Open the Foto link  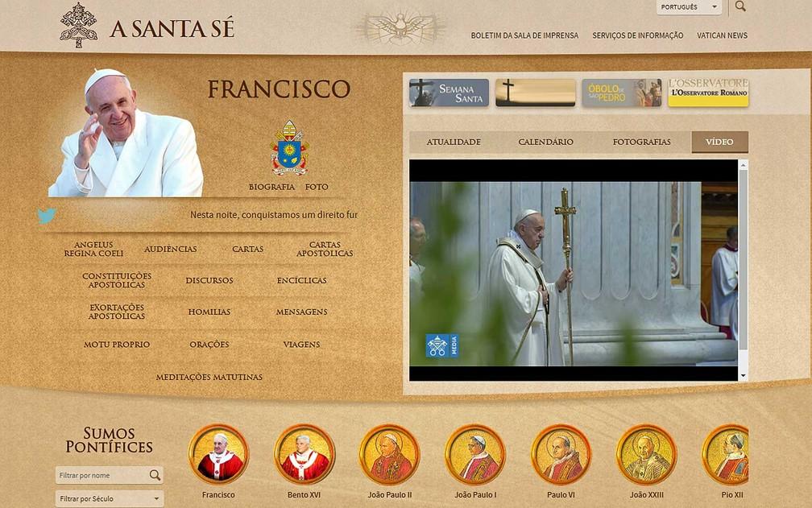(x=317, y=187)
